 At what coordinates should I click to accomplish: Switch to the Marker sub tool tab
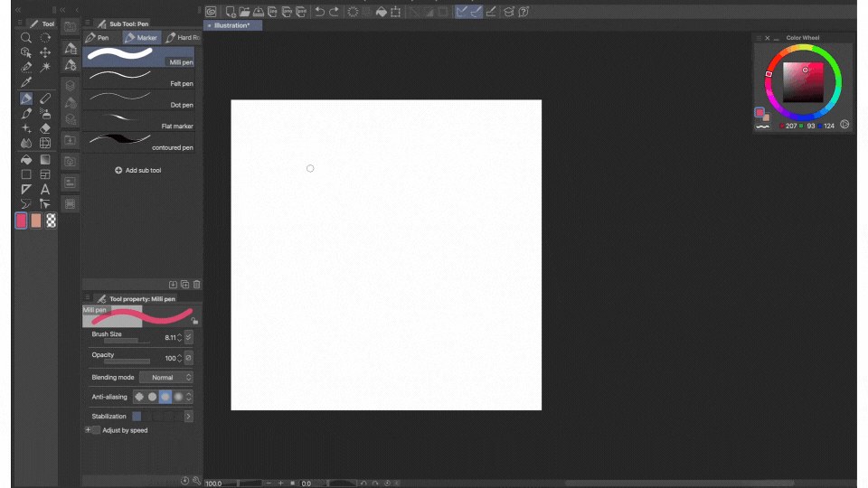(141, 38)
